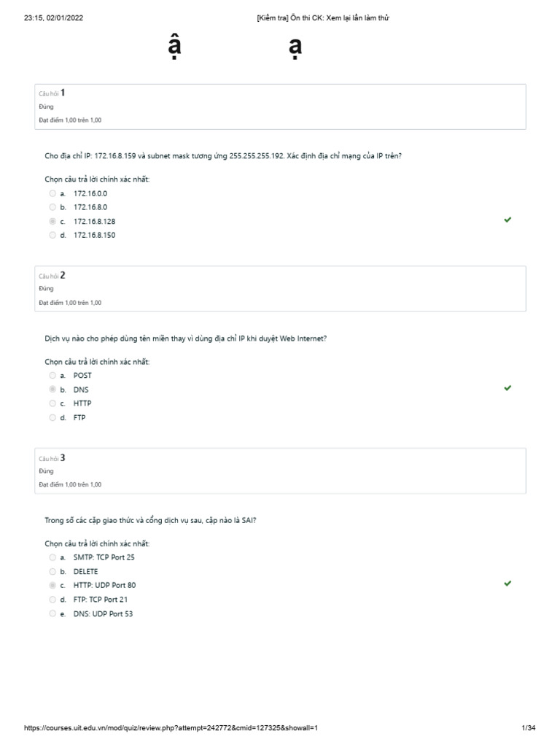Select radio option d. 172.16.8.150
This screenshot has width=560, height=747.
[52, 235]
